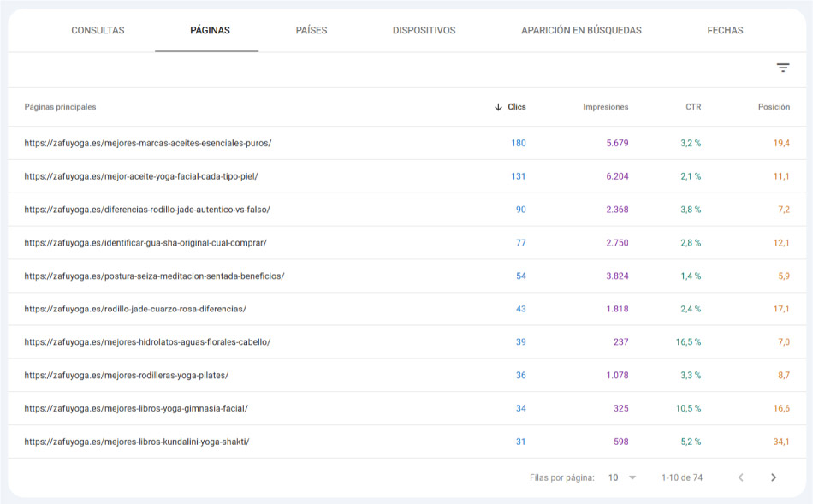Click the 36 clicks value

tap(520, 376)
